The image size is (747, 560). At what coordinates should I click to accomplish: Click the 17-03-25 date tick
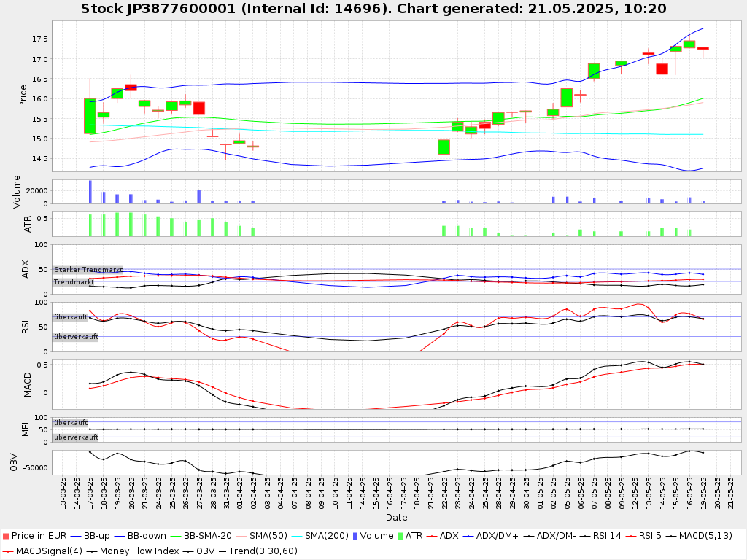(x=90, y=493)
